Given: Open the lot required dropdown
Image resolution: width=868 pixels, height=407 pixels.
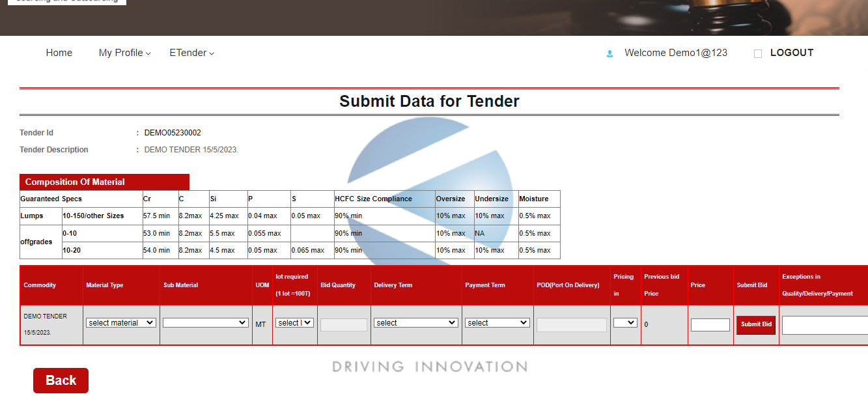Looking at the screenshot, I should [294, 322].
